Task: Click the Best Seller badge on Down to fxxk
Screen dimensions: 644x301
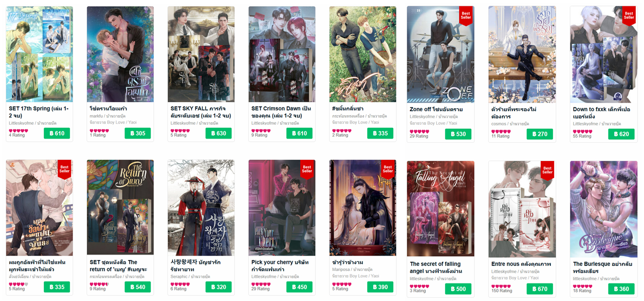Action: [x=629, y=16]
